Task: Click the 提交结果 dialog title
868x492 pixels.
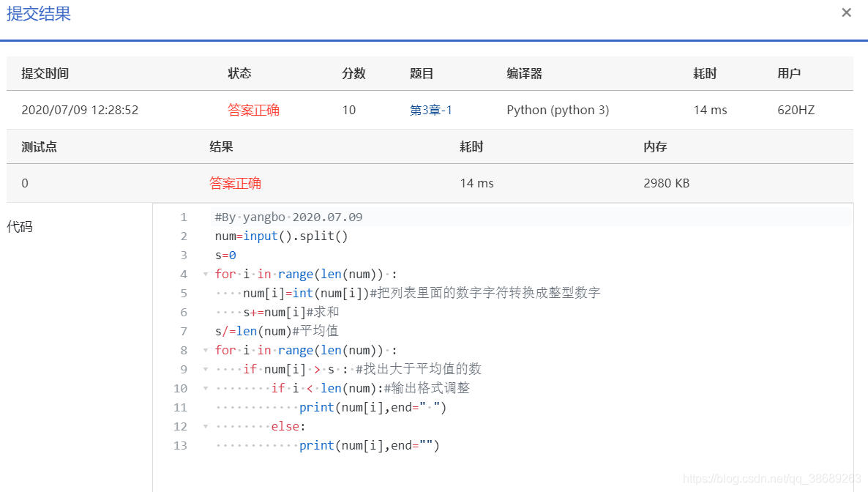Action: pos(39,13)
